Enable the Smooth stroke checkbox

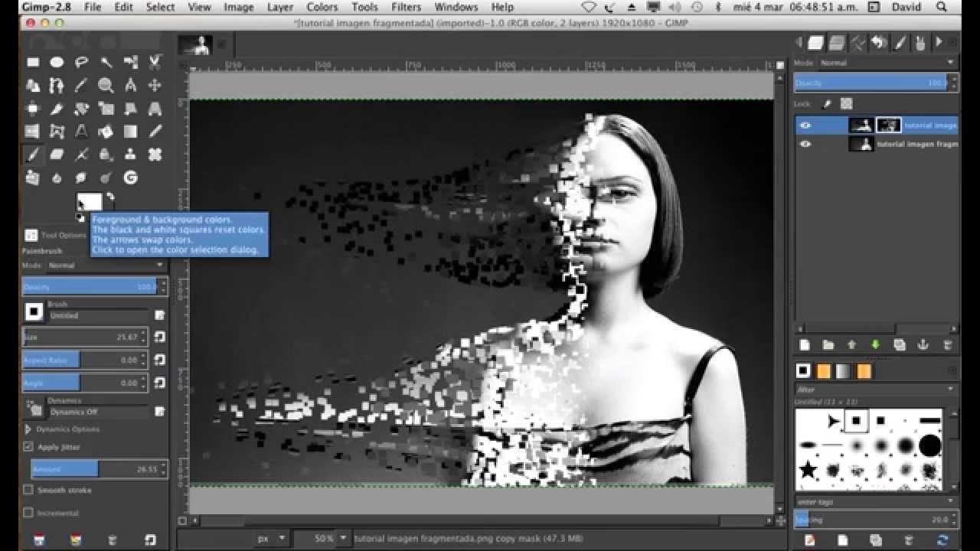[x=28, y=490]
